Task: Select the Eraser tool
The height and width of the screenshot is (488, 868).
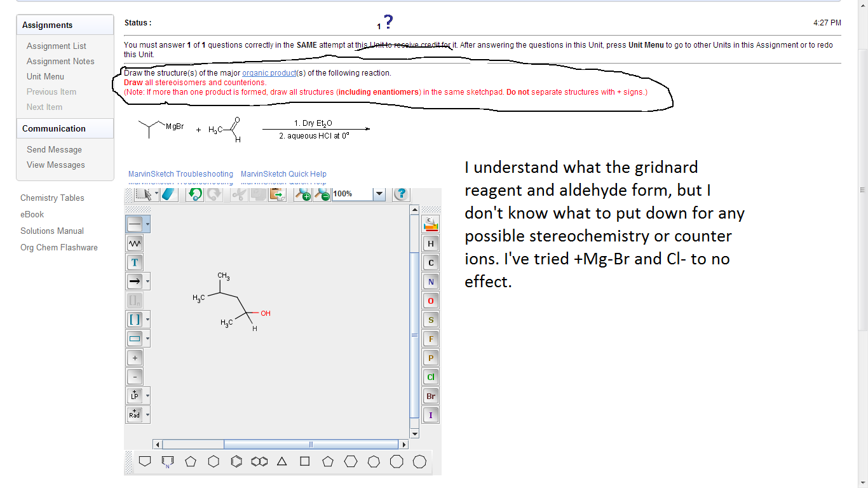Action: 168,194
